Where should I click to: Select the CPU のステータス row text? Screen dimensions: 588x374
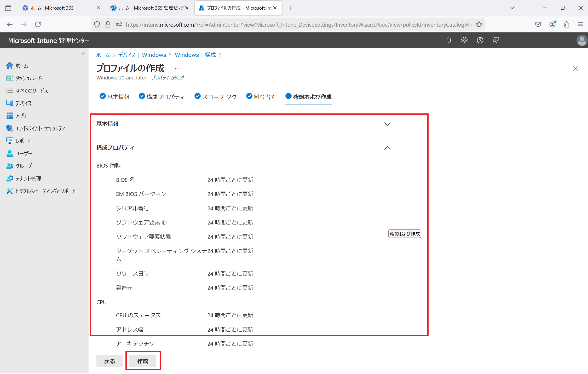[139, 315]
